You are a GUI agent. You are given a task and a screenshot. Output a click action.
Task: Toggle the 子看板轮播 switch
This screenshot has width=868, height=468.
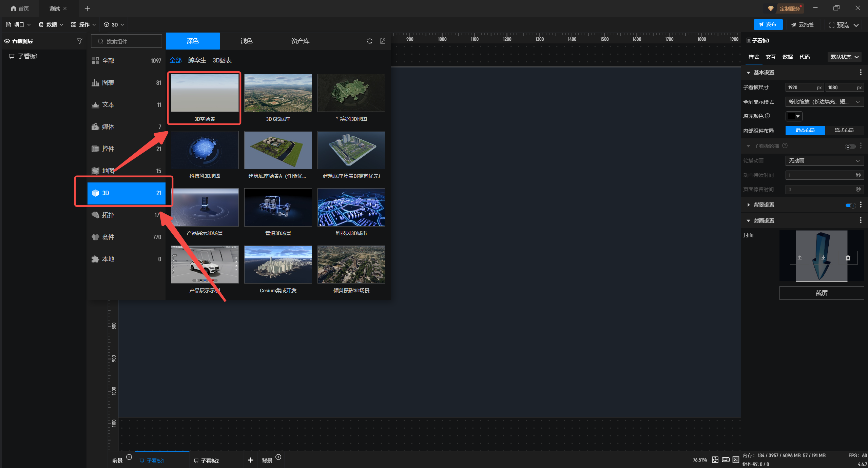pyautogui.click(x=850, y=147)
